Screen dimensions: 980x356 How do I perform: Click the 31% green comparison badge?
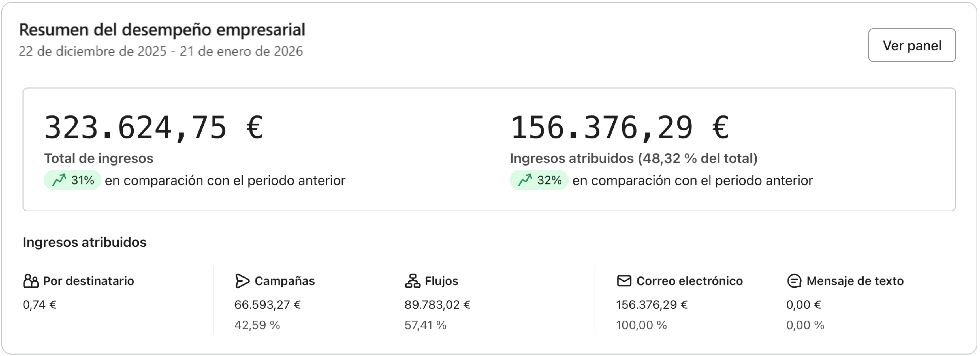(73, 180)
